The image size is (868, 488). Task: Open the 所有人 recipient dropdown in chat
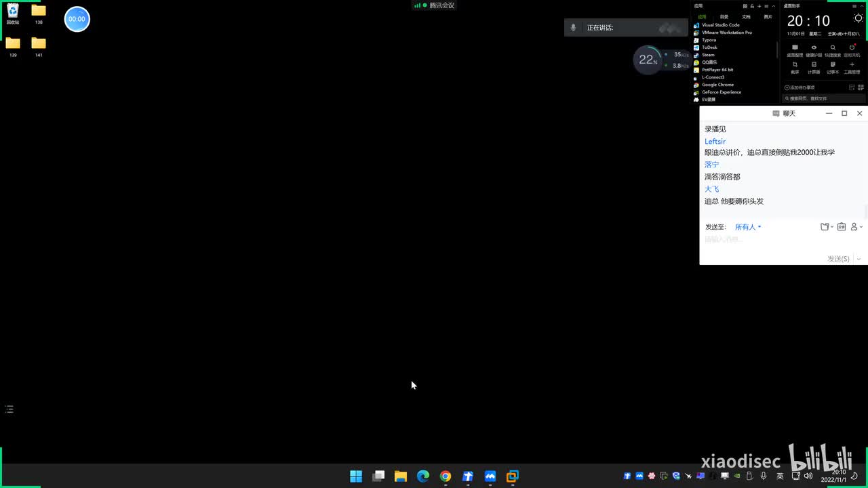pos(748,227)
